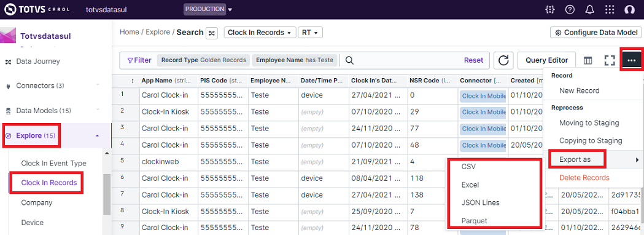This screenshot has height=235, width=644.
Task: Open Clock In Event Type in sidebar
Action: 54,164
